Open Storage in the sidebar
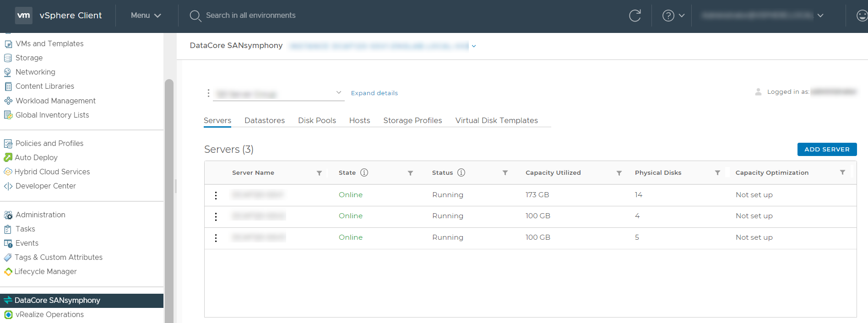 coord(29,58)
